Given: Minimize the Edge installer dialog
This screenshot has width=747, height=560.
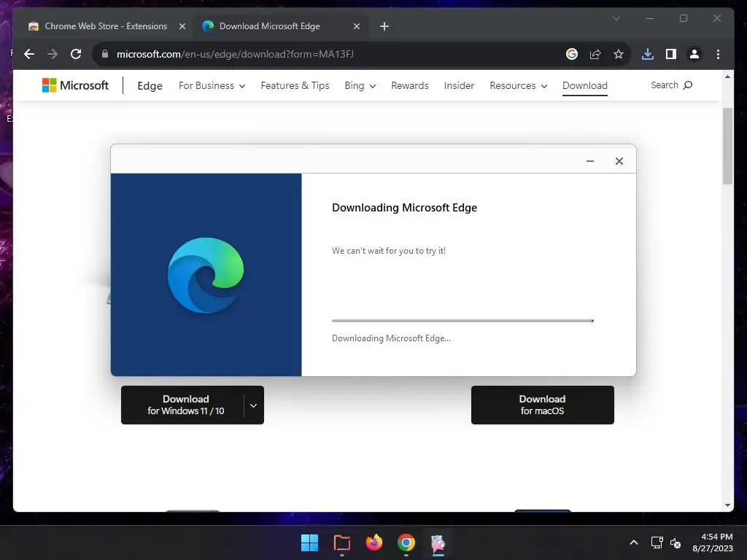Looking at the screenshot, I should click(589, 161).
